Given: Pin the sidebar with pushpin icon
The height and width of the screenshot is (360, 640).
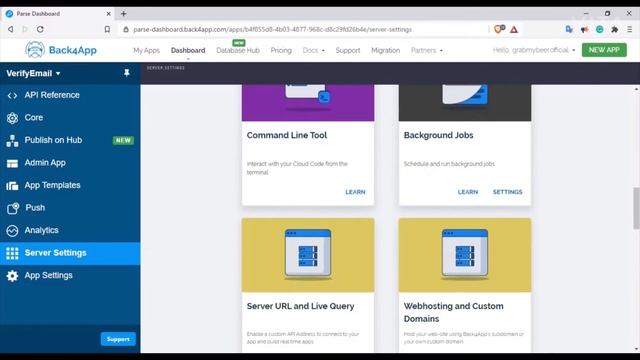Looking at the screenshot, I should point(127,73).
